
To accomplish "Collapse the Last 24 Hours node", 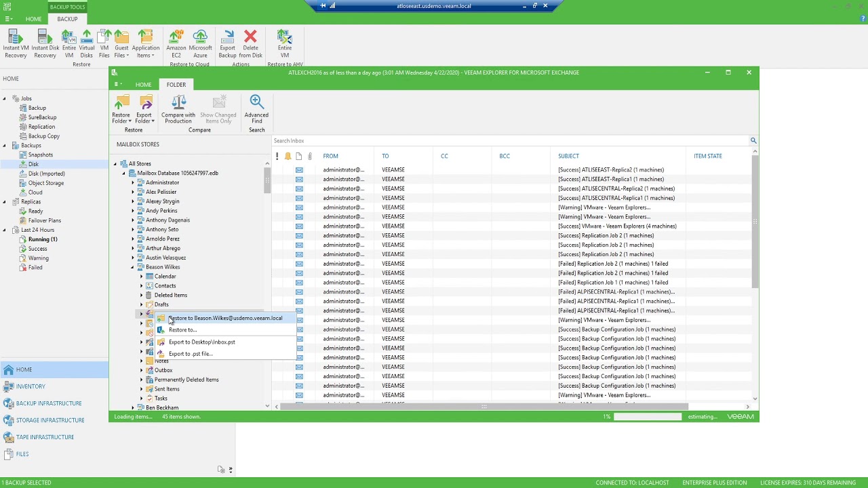I will pos(5,230).
